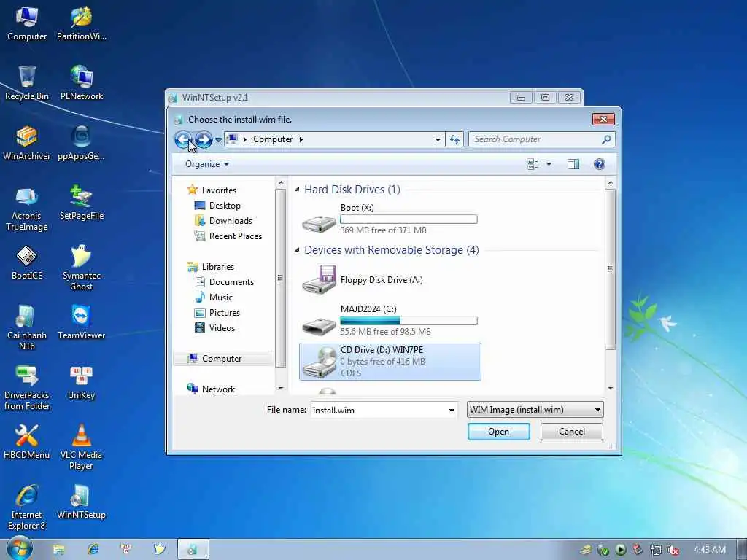The image size is (747, 560).
Task: Select CD Drive (D:) WIN7PE
Action: [x=390, y=362]
